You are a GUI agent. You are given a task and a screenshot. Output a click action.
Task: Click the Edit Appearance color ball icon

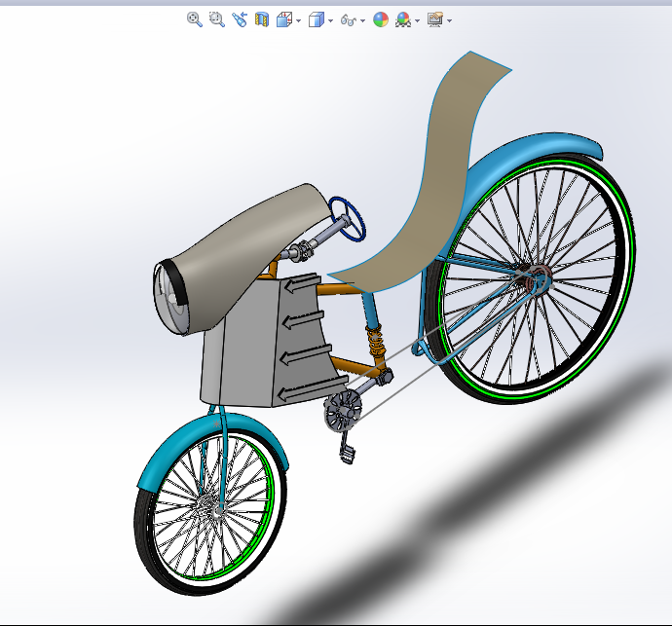click(x=381, y=19)
